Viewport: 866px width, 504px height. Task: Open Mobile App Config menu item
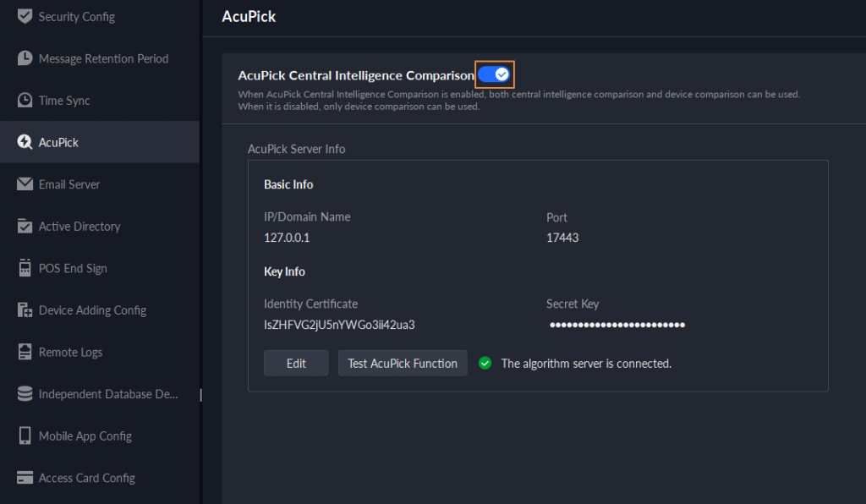pos(85,436)
